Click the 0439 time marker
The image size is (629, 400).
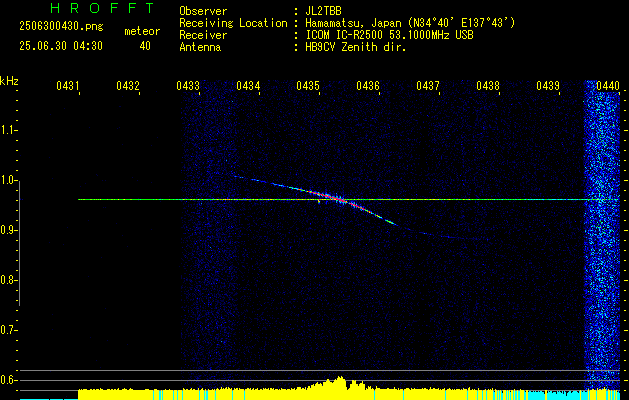coord(548,86)
